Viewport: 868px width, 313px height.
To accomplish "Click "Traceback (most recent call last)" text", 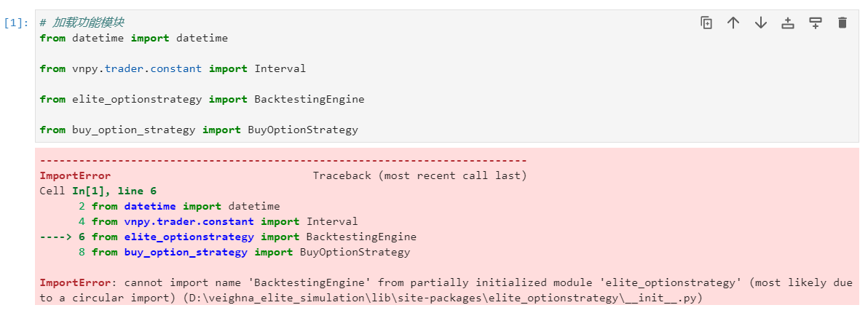I will (x=419, y=175).
